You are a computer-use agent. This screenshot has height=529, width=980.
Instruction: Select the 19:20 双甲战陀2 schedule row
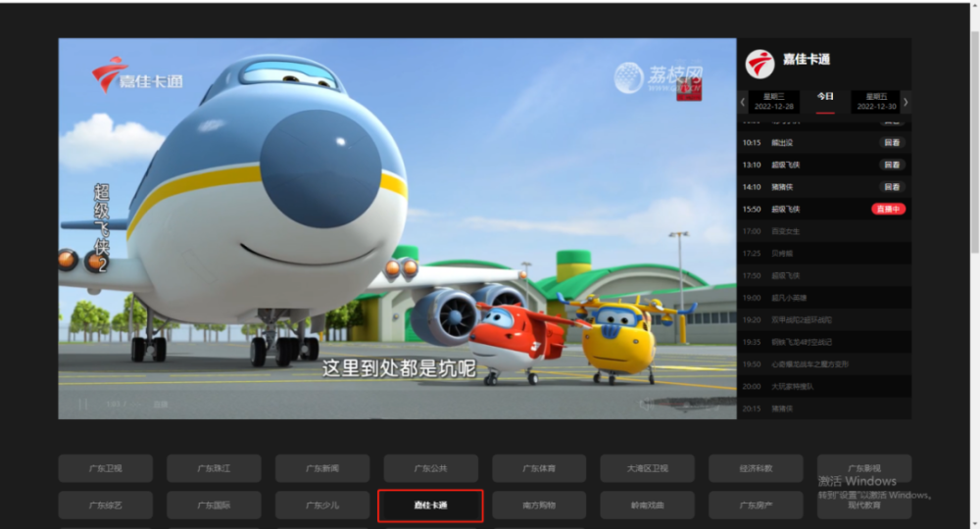point(824,319)
